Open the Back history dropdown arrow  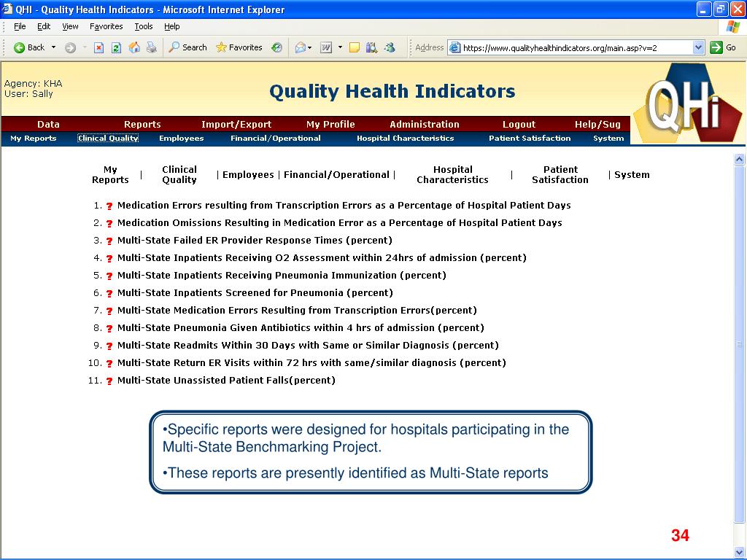click(53, 47)
